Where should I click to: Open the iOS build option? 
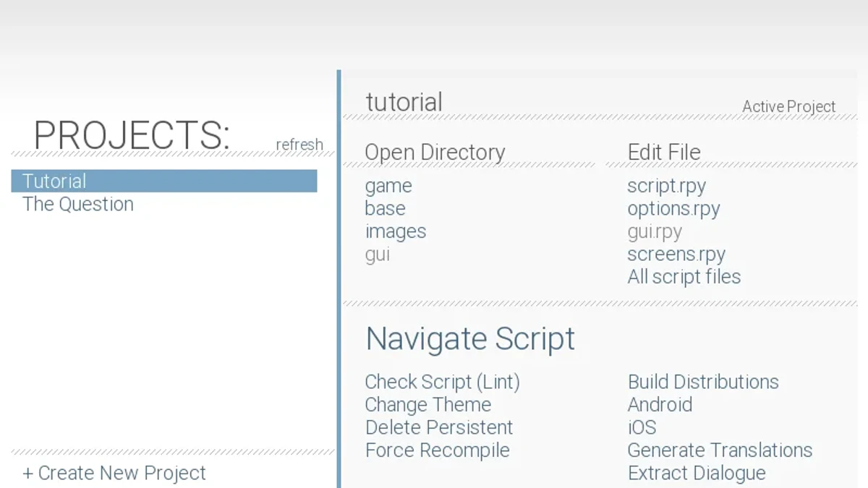tap(642, 427)
